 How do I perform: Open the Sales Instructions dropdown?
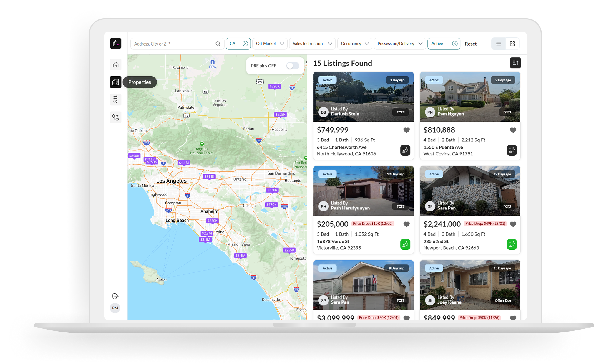coord(312,44)
